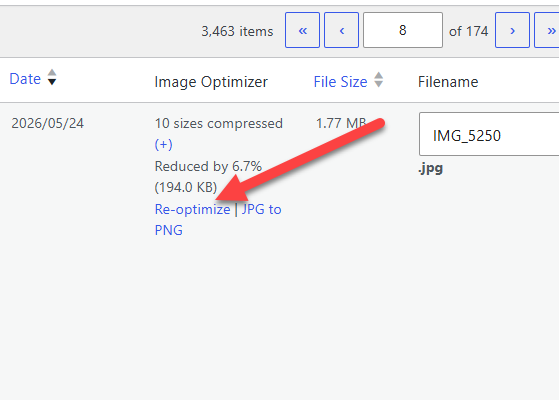Screen dimensions: 559x400
Task: Click the Date column sort arrows
Action: pos(52,77)
